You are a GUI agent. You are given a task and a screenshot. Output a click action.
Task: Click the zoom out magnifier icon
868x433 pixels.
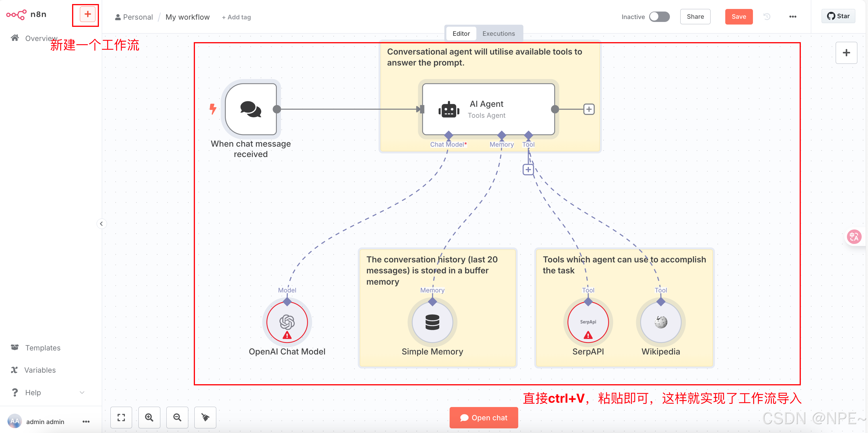pyautogui.click(x=177, y=417)
